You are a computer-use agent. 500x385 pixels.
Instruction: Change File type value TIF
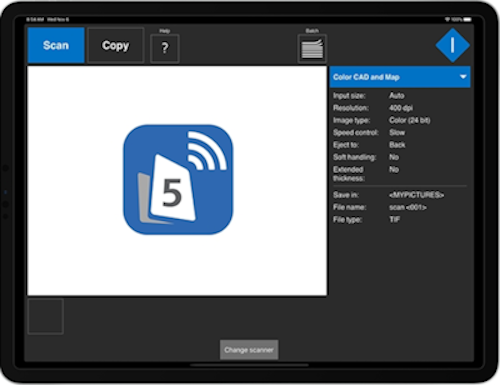pyautogui.click(x=394, y=219)
